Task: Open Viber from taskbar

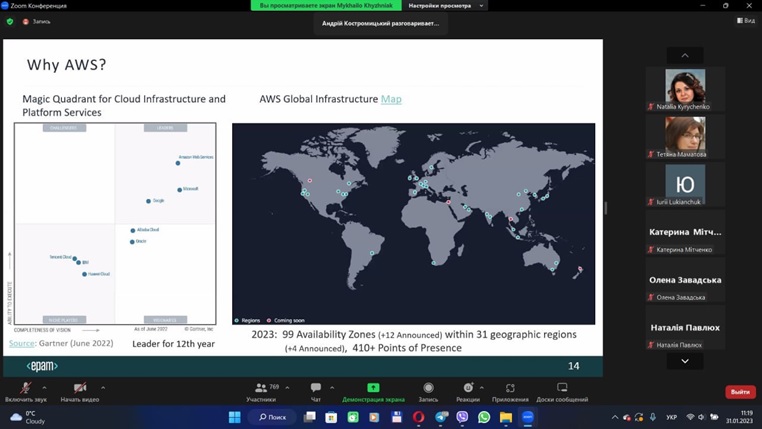Action: 462,417
